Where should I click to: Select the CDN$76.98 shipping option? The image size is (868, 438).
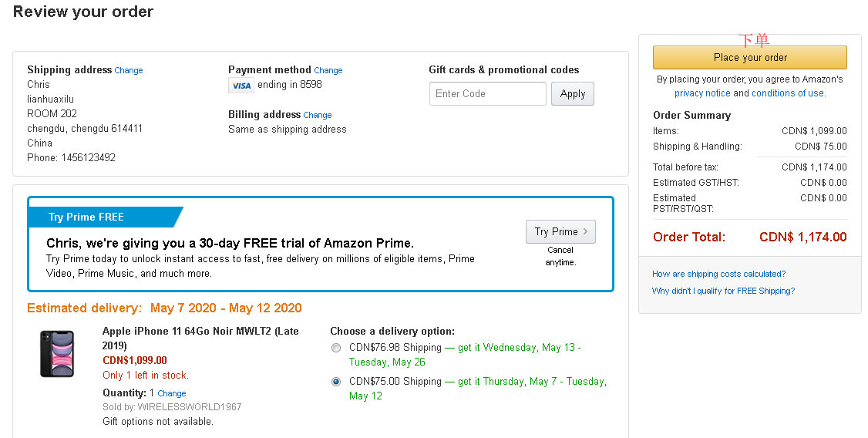pos(336,348)
